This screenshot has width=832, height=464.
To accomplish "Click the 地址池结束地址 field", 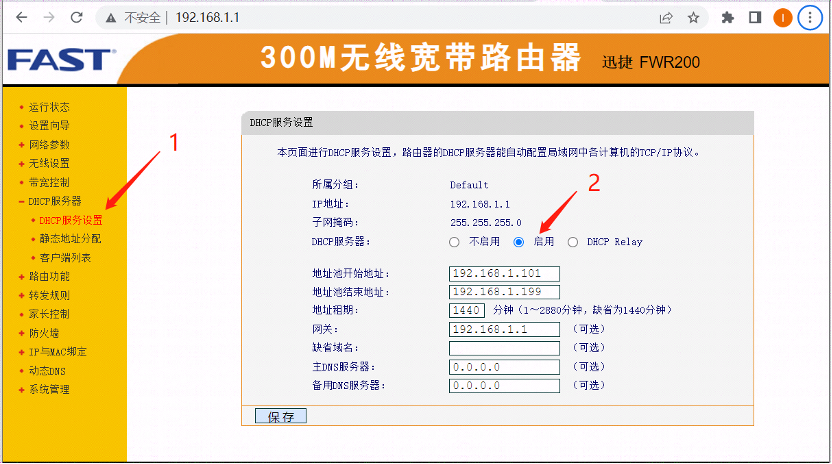I will (504, 291).
